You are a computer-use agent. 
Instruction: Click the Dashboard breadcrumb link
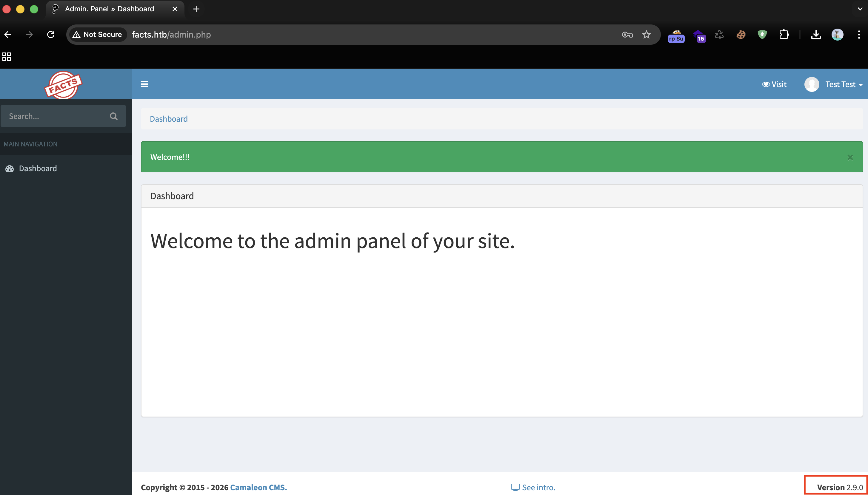(x=169, y=119)
